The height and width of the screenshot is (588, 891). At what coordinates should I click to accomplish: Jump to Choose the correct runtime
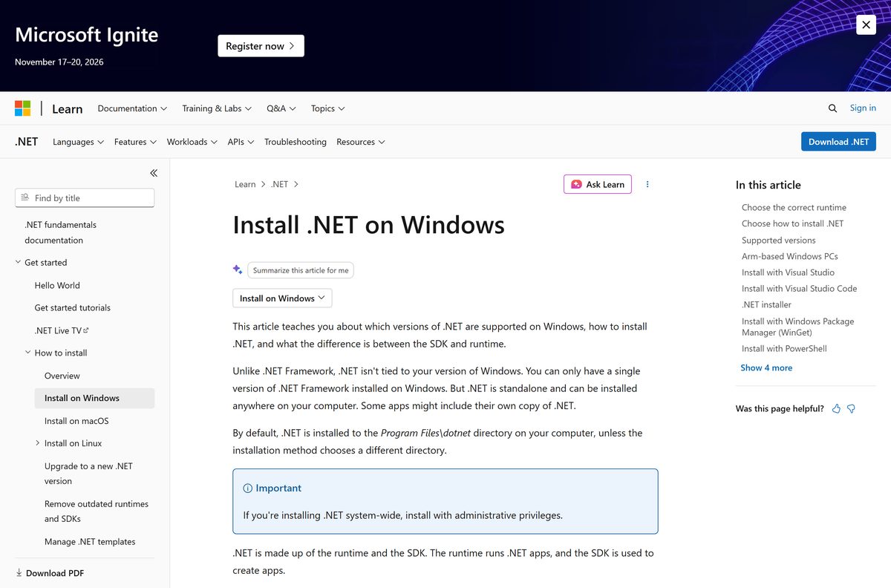794,207
